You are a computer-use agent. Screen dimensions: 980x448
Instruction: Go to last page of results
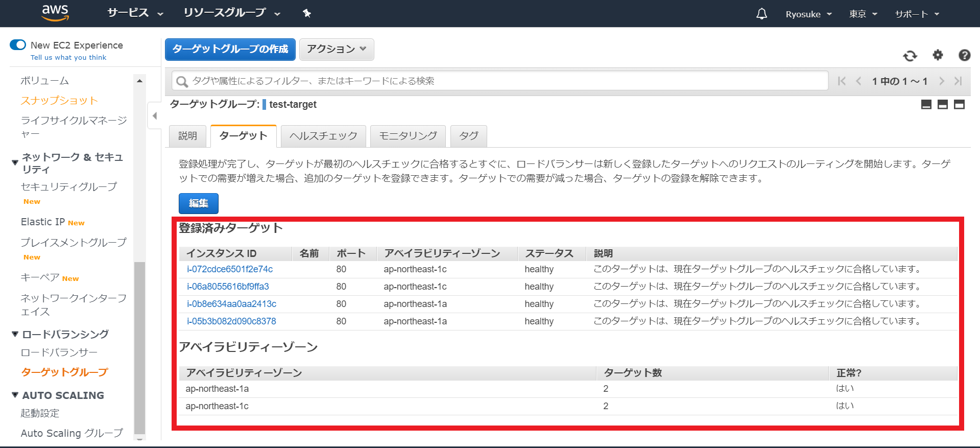coord(958,81)
